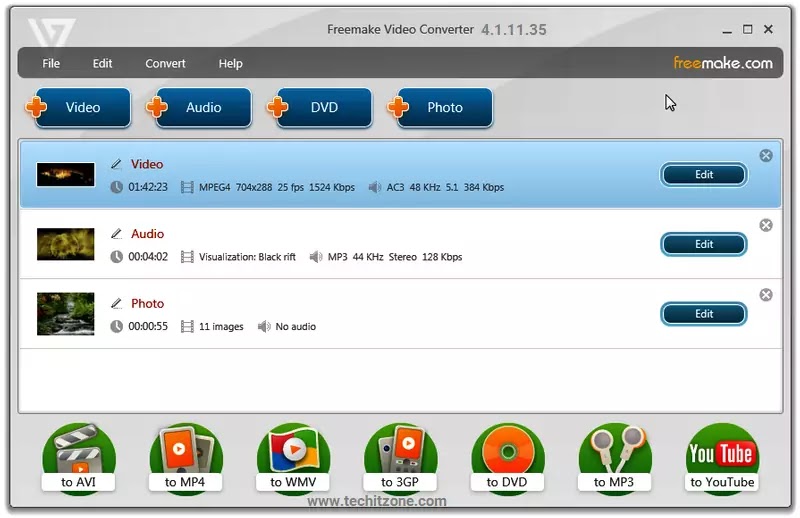Edit the Audio item with Edit button
Image resolution: width=800 pixels, height=518 pixels.
704,244
